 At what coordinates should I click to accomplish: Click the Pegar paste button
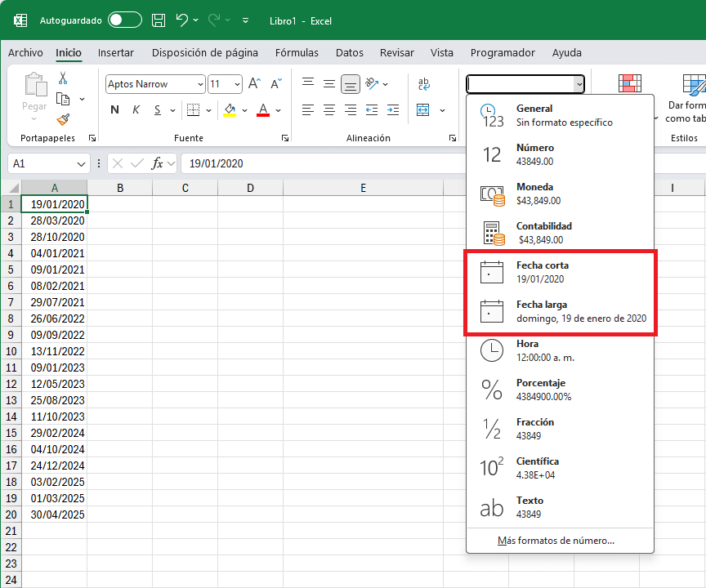34,96
